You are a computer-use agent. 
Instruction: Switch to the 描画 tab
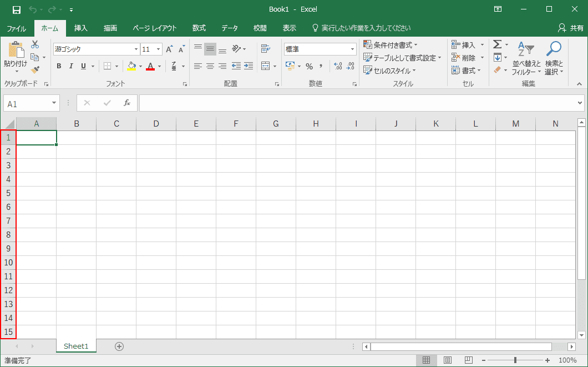point(110,28)
